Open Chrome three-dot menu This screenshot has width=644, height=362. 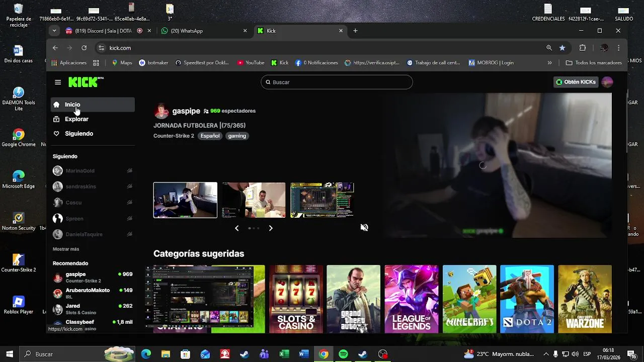coord(618,48)
